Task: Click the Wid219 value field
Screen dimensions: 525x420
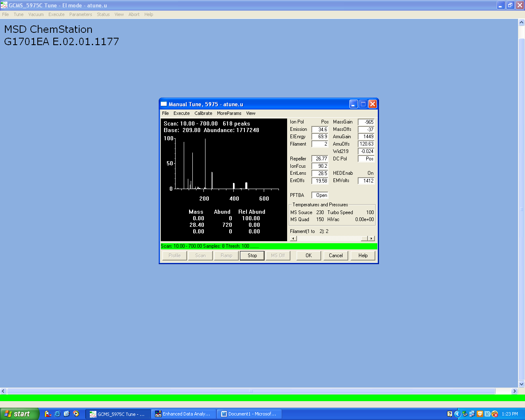Action: click(366, 152)
